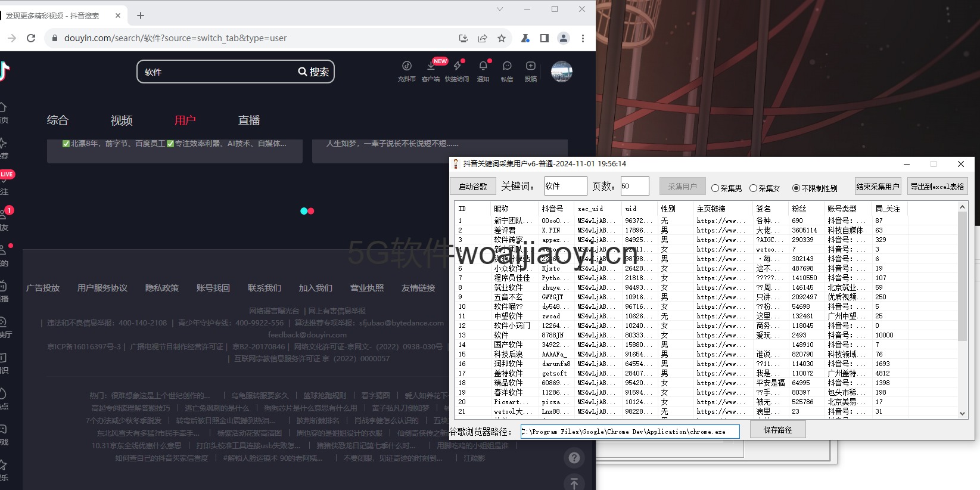Reload the douyin page
Viewport: 980px width, 490px height.
(31, 38)
